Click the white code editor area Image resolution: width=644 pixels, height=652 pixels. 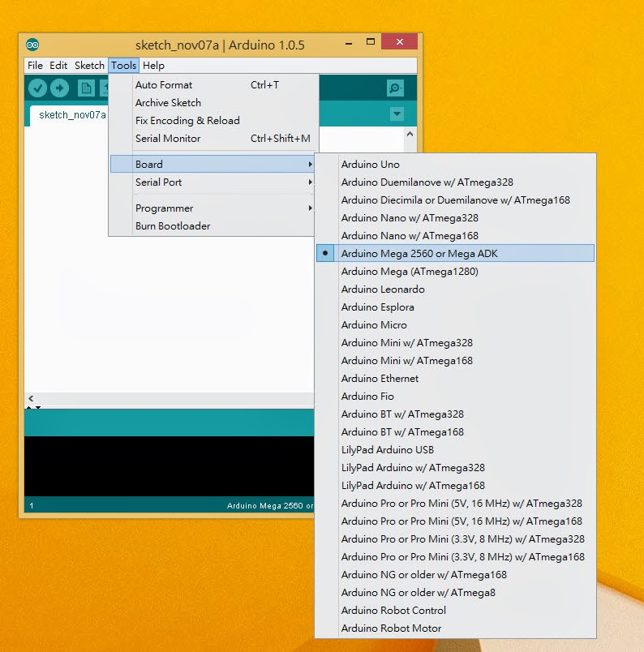pos(169,314)
